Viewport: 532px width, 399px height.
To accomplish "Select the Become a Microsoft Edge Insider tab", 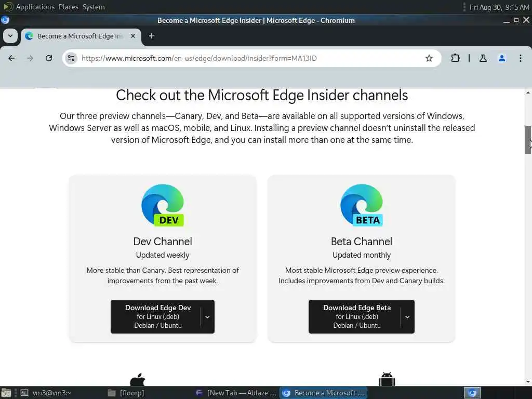I will tap(80, 36).
